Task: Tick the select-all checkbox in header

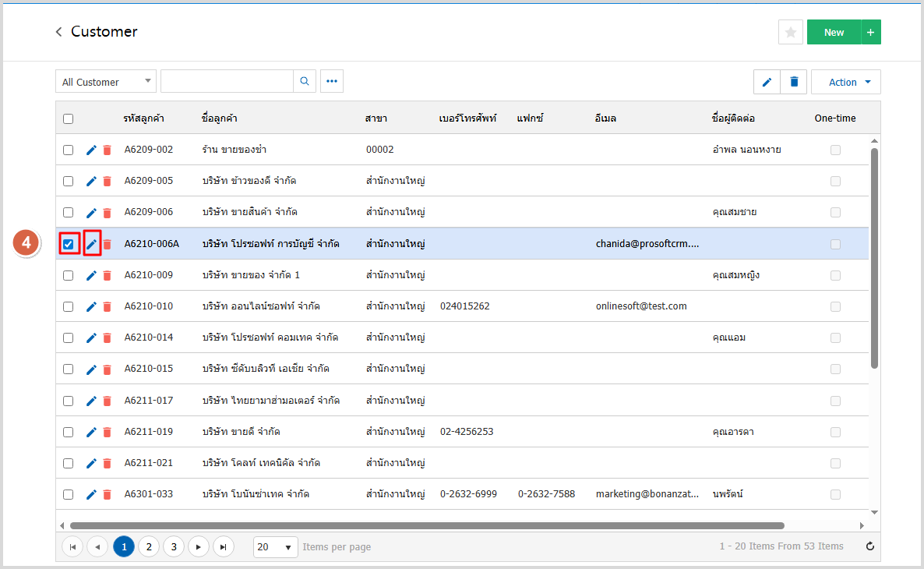Action: click(69, 118)
